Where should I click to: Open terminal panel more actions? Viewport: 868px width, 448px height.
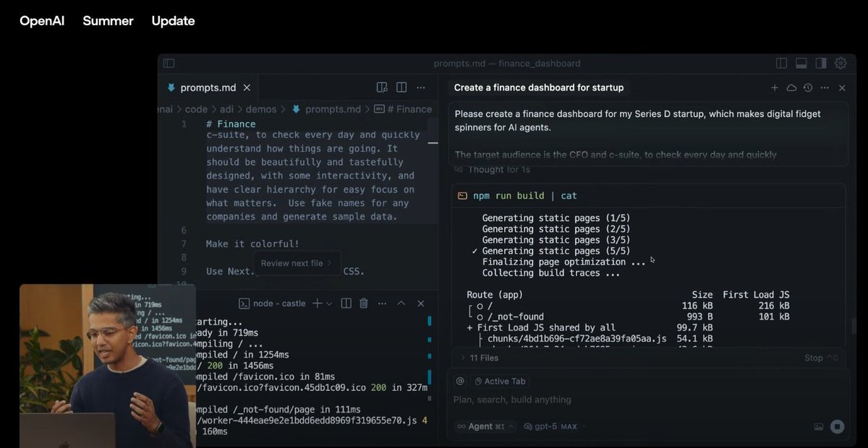(382, 303)
